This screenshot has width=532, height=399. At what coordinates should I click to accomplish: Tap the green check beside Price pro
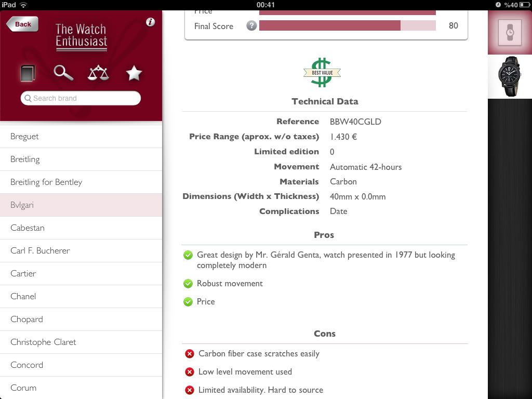click(188, 301)
